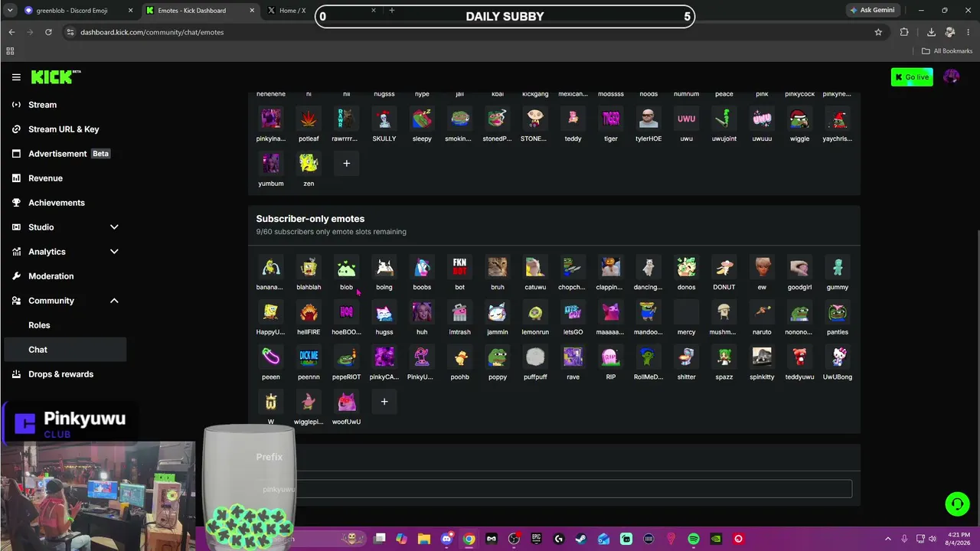This screenshot has width=980, height=551.
Task: Select the poppy emote
Action: [498, 357]
